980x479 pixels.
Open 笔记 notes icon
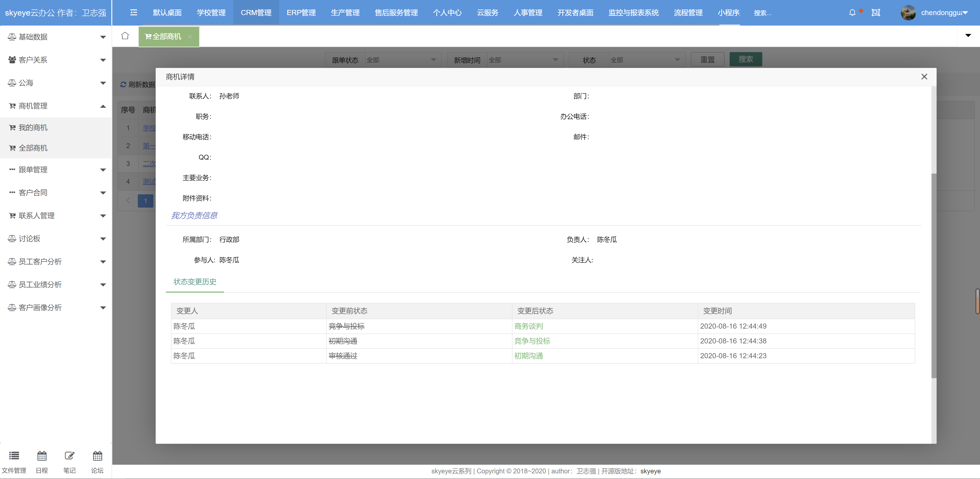click(x=69, y=456)
